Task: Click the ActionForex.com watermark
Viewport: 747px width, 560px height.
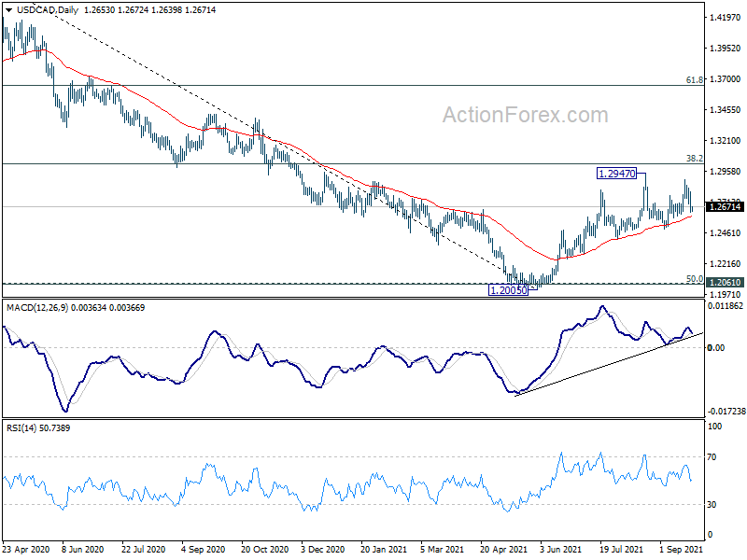Action: [524, 115]
